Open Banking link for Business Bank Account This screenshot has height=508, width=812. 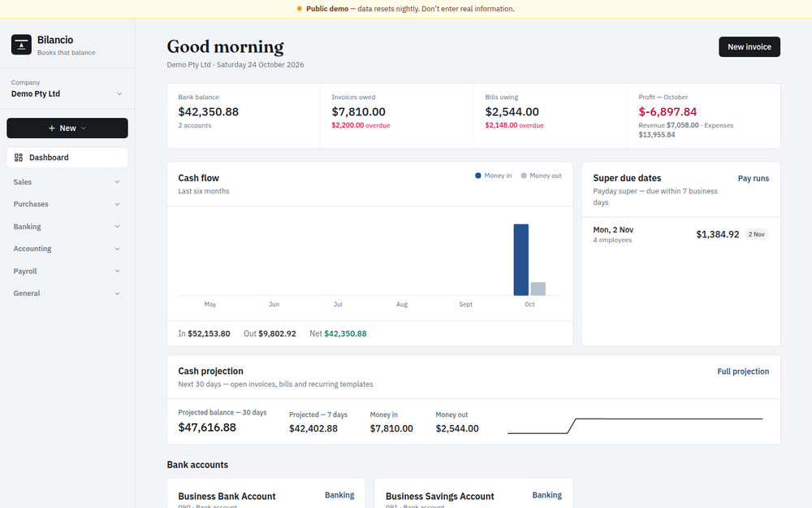(x=339, y=495)
